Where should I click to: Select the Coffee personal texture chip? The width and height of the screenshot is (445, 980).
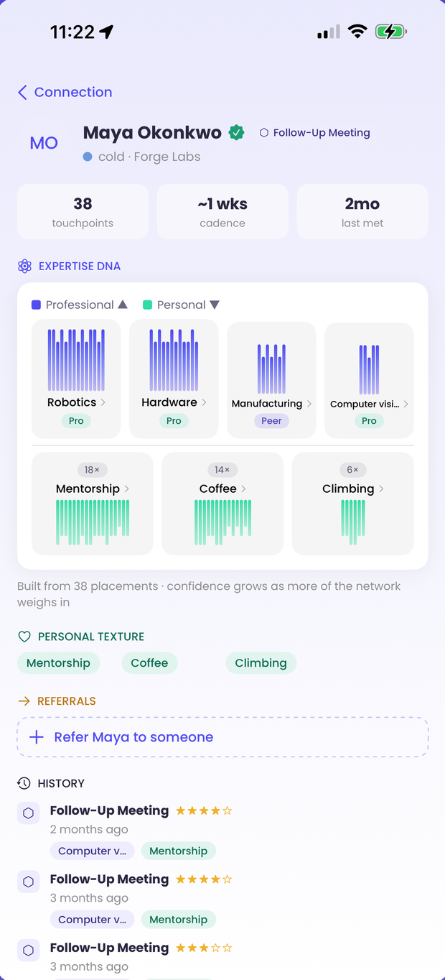149,663
